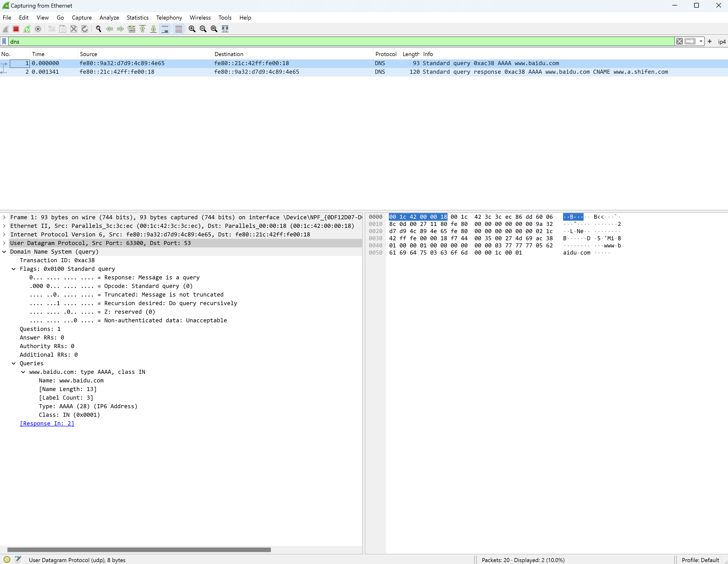The image size is (728, 564).
Task: Toggle packet list colorization
Action: click(179, 29)
